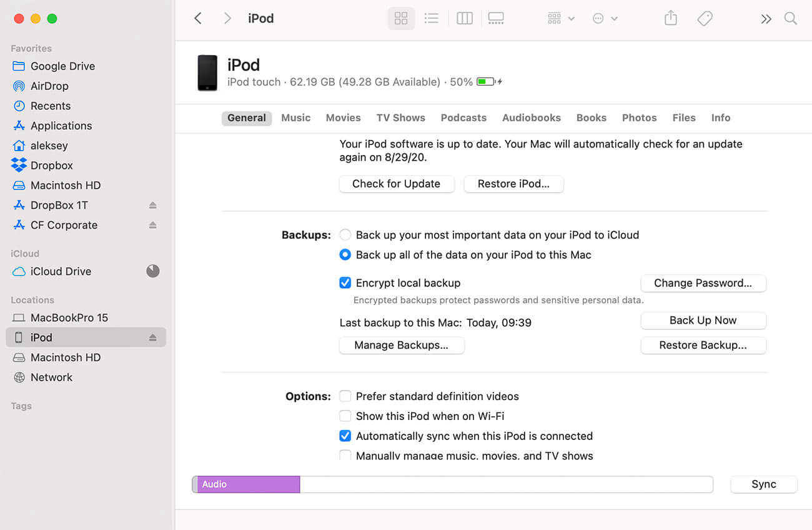
Task: Go back with the left chevron
Action: (x=198, y=18)
